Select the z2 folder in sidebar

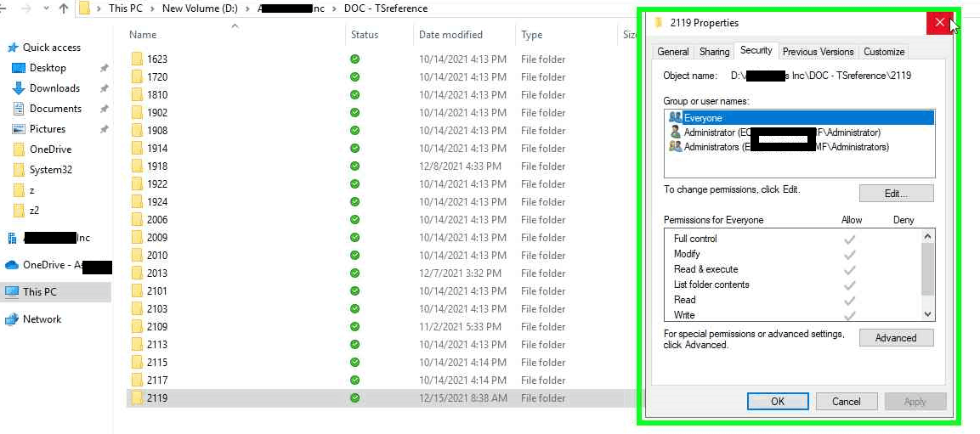(x=34, y=211)
